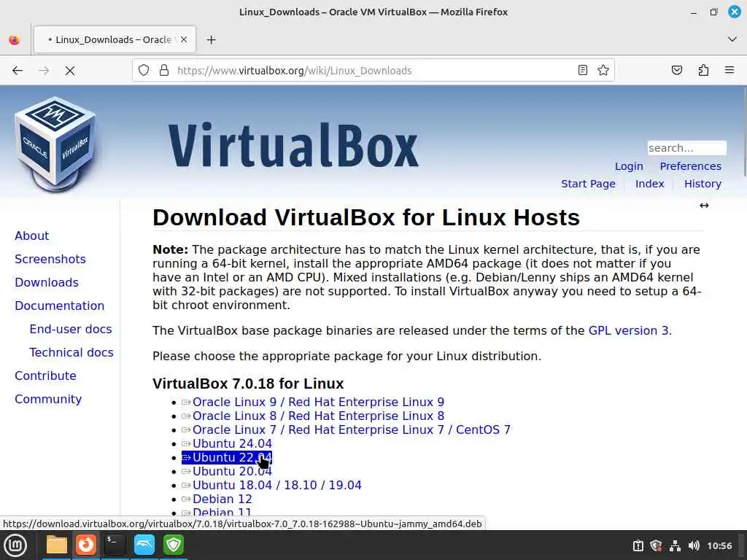This screenshot has height=560, width=747.
Task: Open the Dolphin app in taskbar
Action: (x=144, y=545)
